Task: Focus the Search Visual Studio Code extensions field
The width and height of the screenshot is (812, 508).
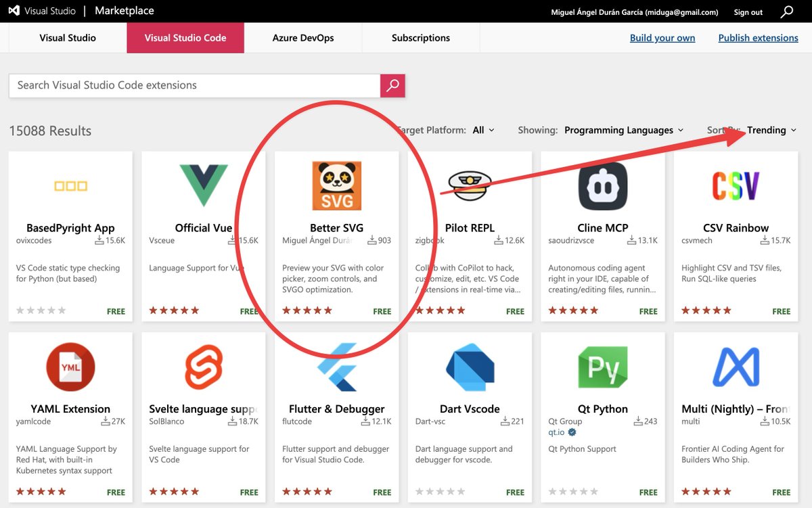Action: (195, 85)
